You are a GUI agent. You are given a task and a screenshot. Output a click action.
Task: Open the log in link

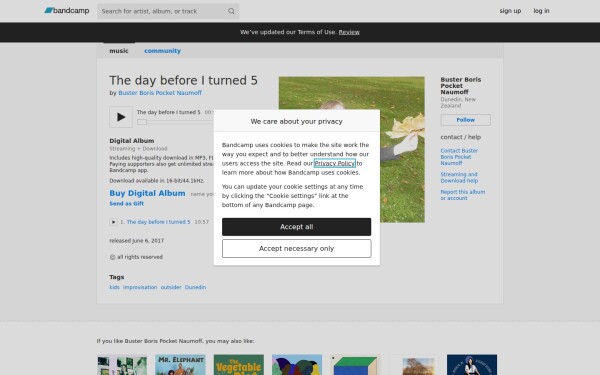pyautogui.click(x=541, y=11)
